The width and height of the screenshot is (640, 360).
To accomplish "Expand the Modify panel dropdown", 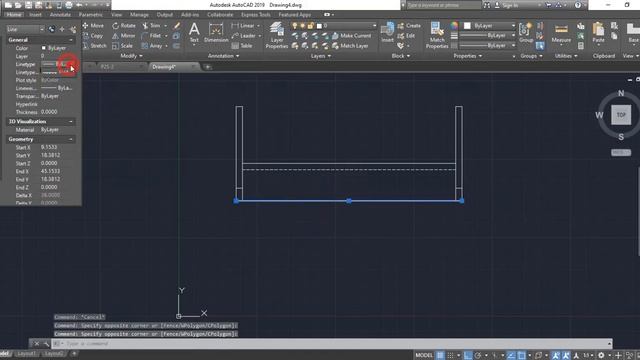I will coord(131,56).
